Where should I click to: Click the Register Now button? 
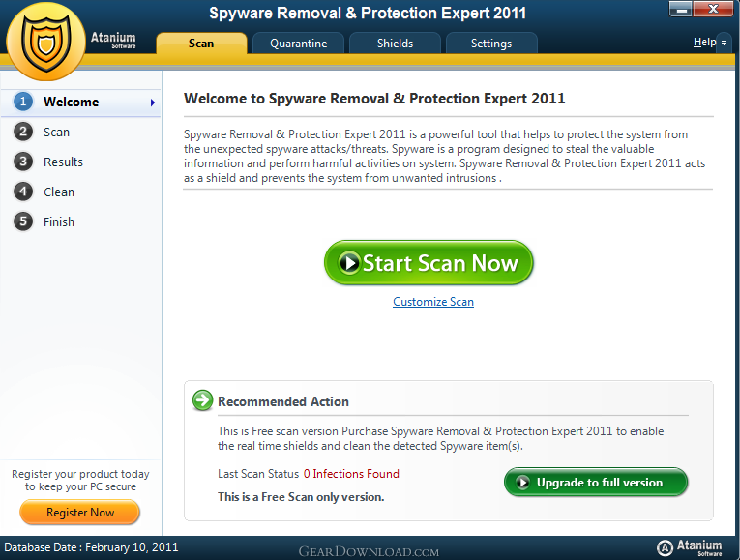79,513
